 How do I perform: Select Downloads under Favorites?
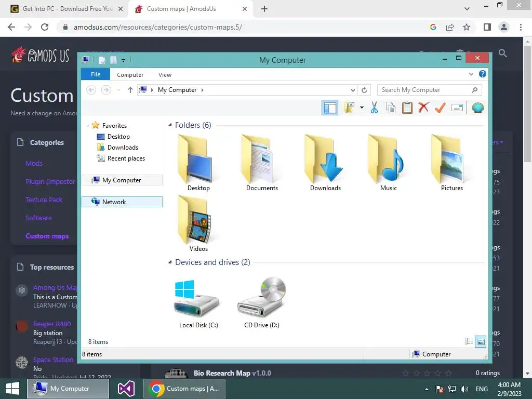coord(118,147)
